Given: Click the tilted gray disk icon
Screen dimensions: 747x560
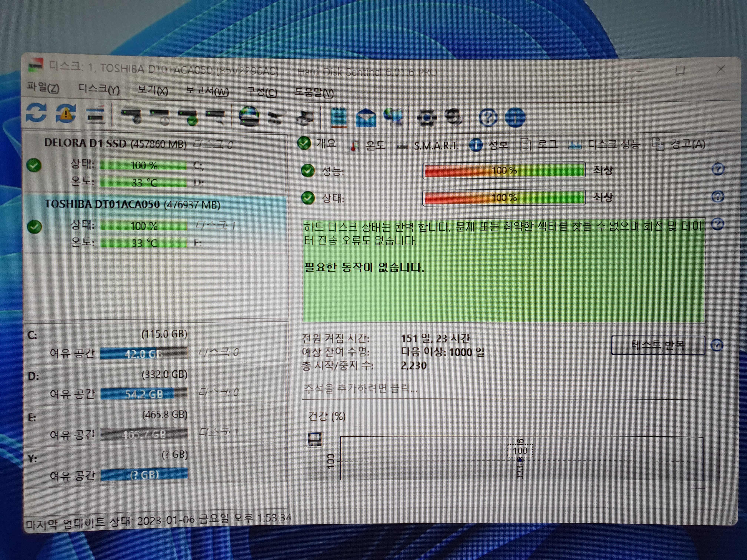Looking at the screenshot, I should [277, 118].
